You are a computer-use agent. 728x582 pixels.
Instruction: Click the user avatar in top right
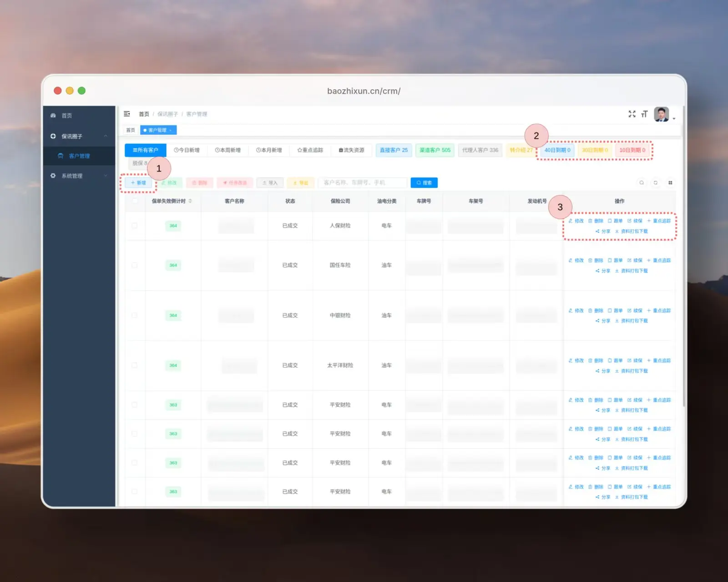click(661, 114)
